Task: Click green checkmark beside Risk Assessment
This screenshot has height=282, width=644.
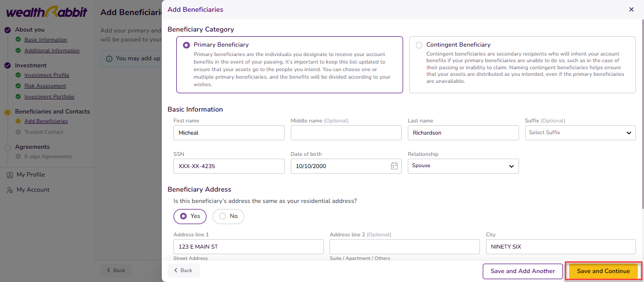Action: 18,86
